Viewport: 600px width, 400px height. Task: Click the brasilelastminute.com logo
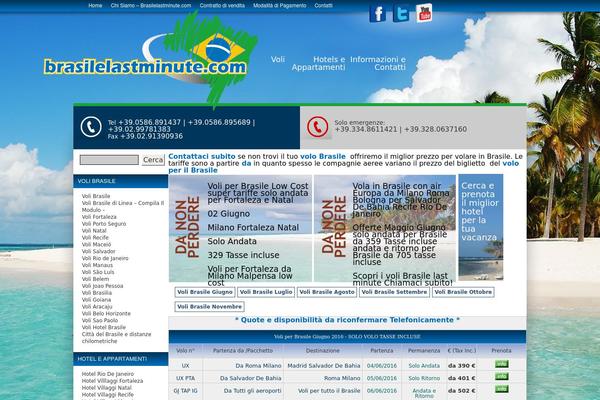[151, 61]
